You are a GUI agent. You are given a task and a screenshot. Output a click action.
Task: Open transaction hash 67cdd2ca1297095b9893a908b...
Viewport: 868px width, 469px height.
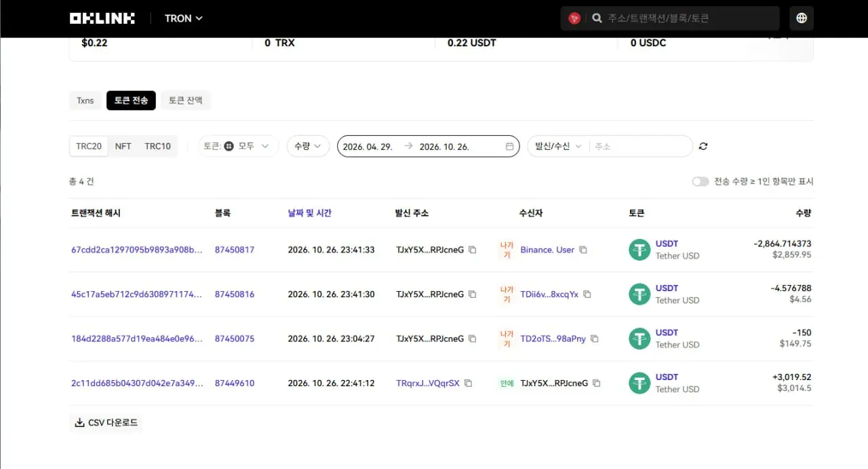click(x=137, y=250)
